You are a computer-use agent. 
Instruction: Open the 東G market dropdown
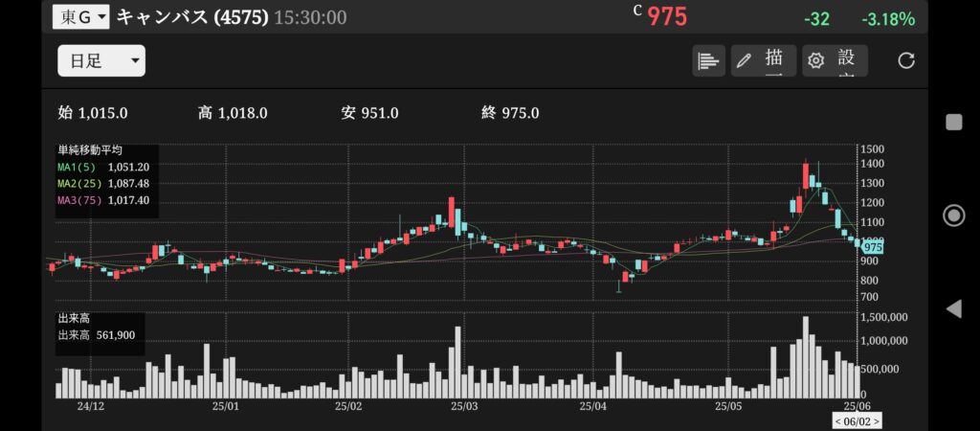(x=80, y=17)
